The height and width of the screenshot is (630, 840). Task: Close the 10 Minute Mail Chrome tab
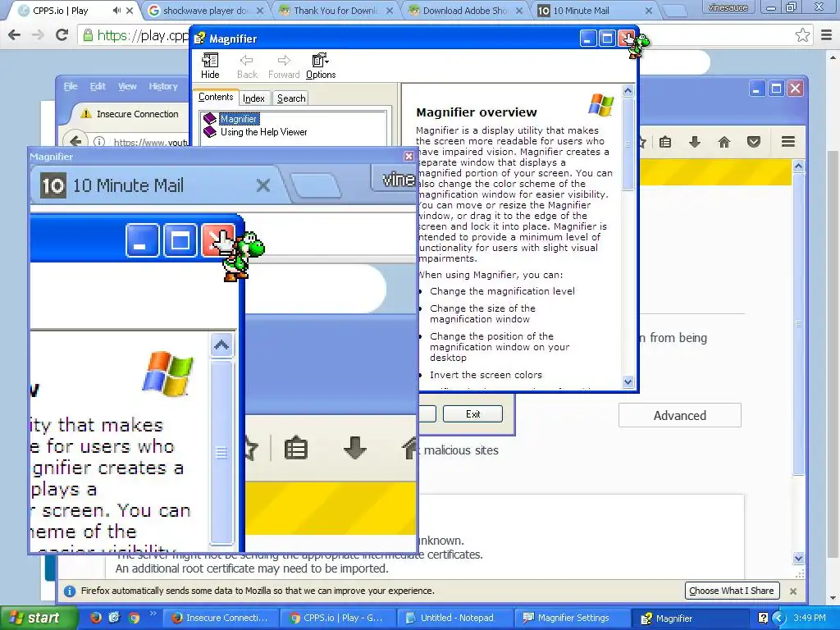point(649,11)
